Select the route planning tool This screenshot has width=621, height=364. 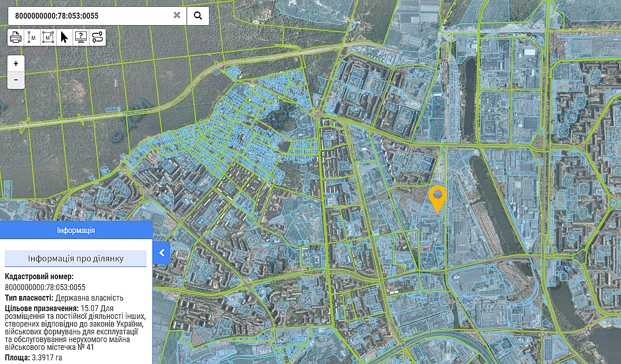pyautogui.click(x=97, y=37)
